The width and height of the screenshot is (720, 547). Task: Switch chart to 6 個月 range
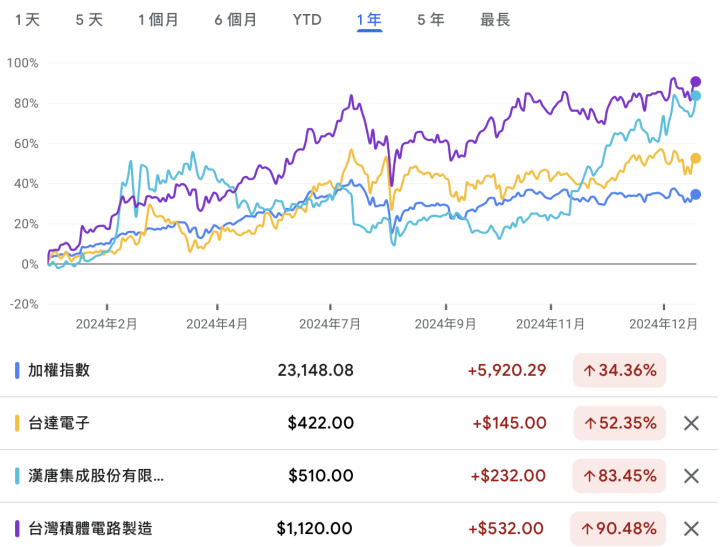235,20
